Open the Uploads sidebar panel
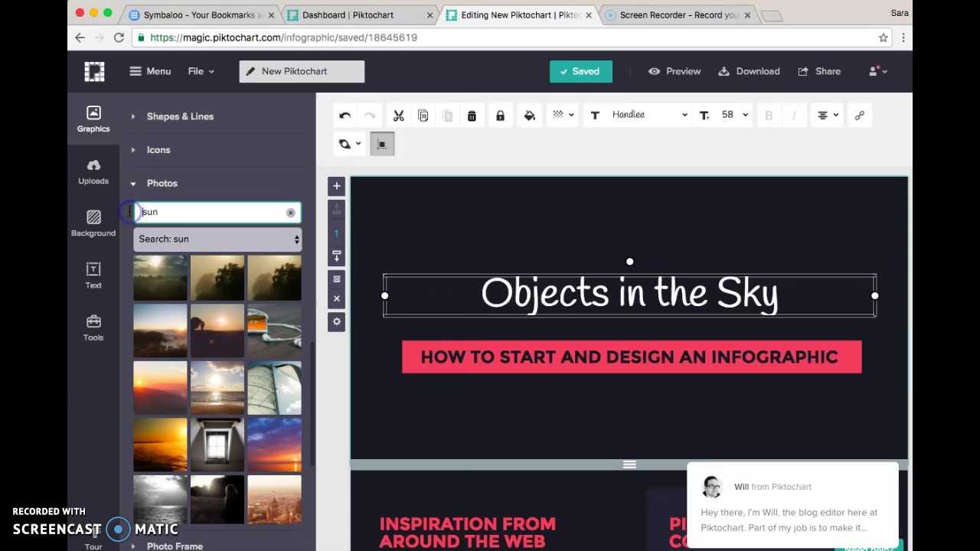The height and width of the screenshot is (551, 980). coord(93,171)
